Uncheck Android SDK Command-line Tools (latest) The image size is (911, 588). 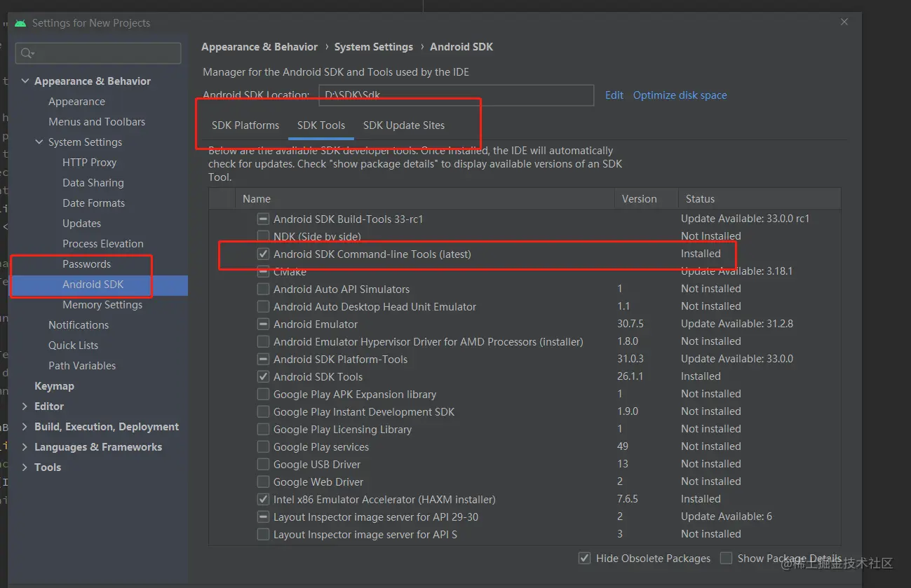click(263, 254)
